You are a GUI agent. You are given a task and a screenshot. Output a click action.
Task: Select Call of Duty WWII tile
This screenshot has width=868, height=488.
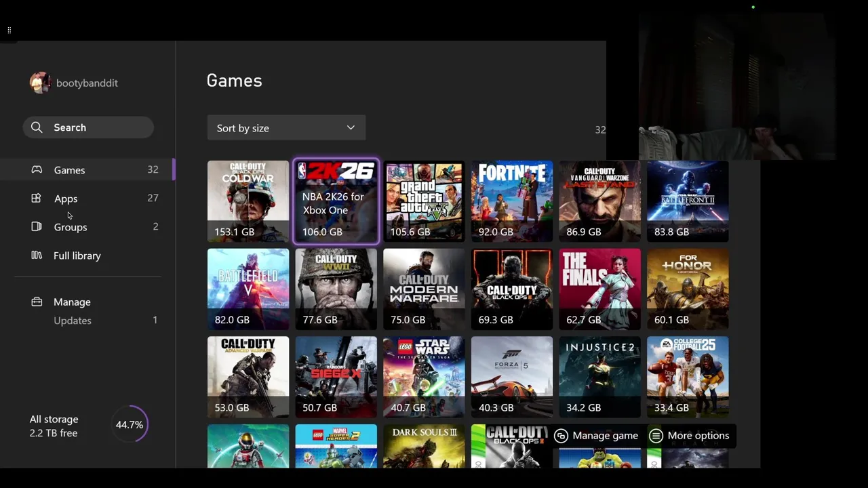click(336, 289)
